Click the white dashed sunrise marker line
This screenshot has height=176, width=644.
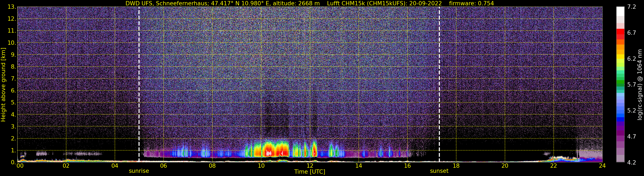point(139,84)
